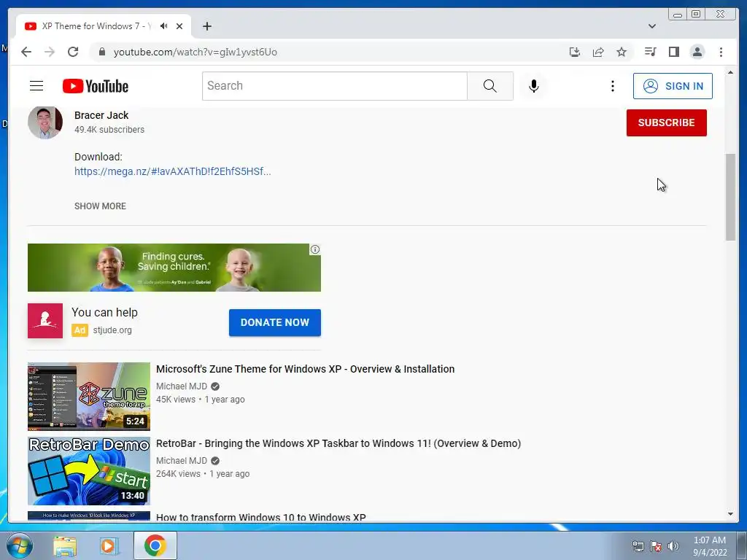
Task: Click the scrollbar up arrow
Action: pos(730,72)
